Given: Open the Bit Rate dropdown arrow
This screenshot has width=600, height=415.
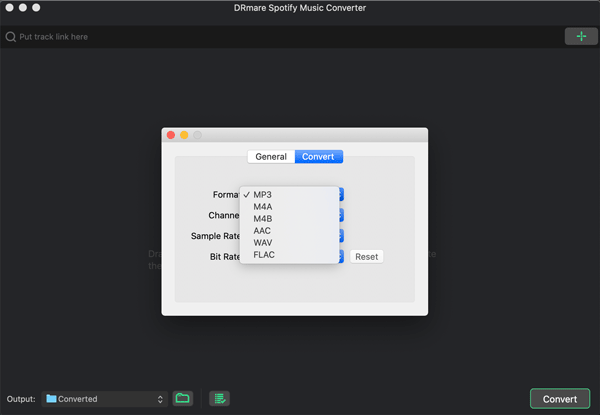Looking at the screenshot, I should point(341,257).
